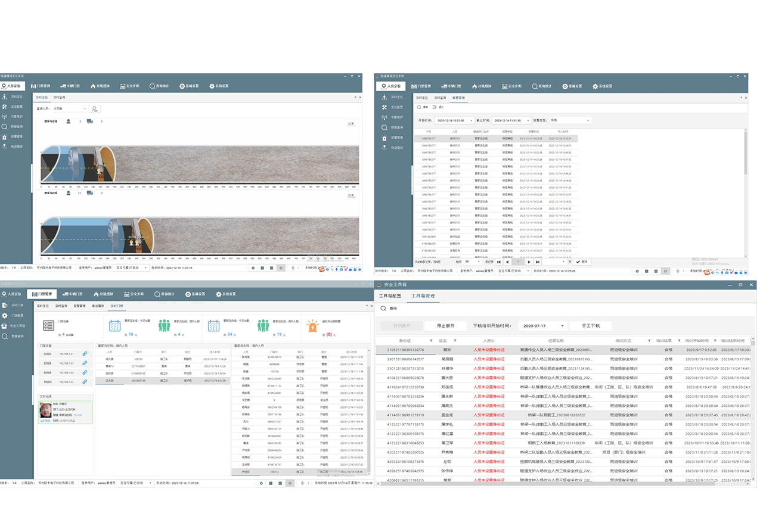Switch to the 工具箱配置 tab
The height and width of the screenshot is (532, 763).
[x=390, y=295]
